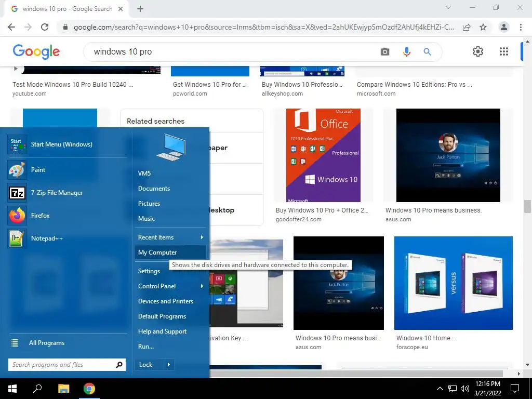Show hidden system tray icons
Viewport: 532px width, 399px height.
pos(440,389)
